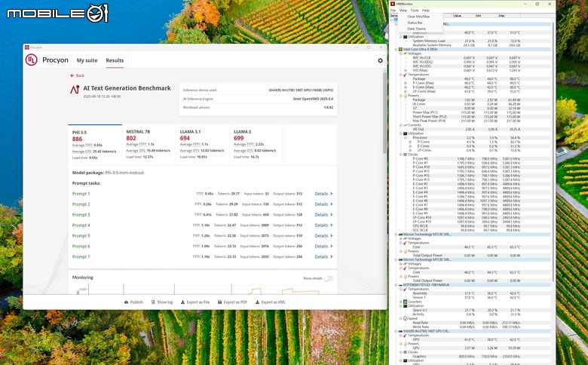The width and height of the screenshot is (588, 365).
Task: Collapse the Processor utilization node
Action: click(406, 138)
